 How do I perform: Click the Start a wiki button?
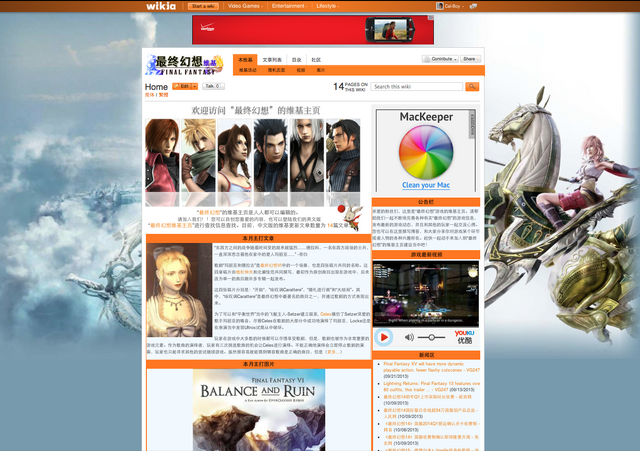pos(203,6)
